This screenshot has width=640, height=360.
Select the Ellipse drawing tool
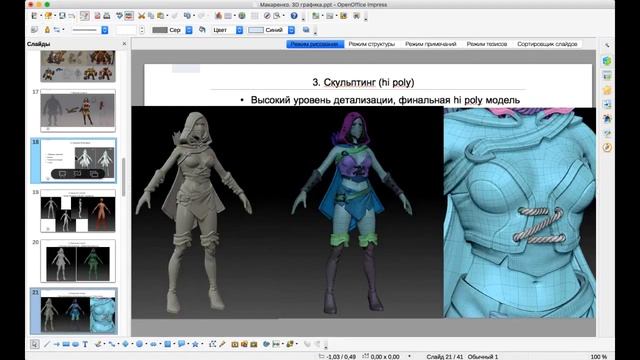pos(76,344)
